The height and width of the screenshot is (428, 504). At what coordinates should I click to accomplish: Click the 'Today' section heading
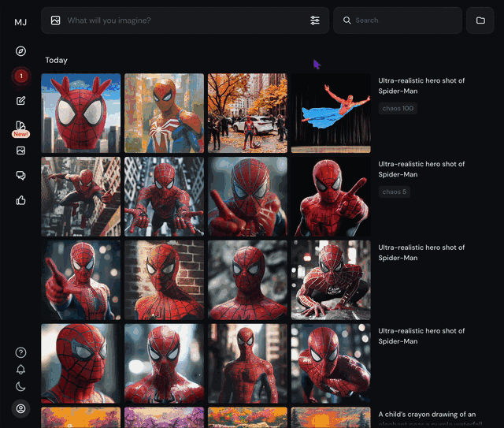tap(56, 60)
